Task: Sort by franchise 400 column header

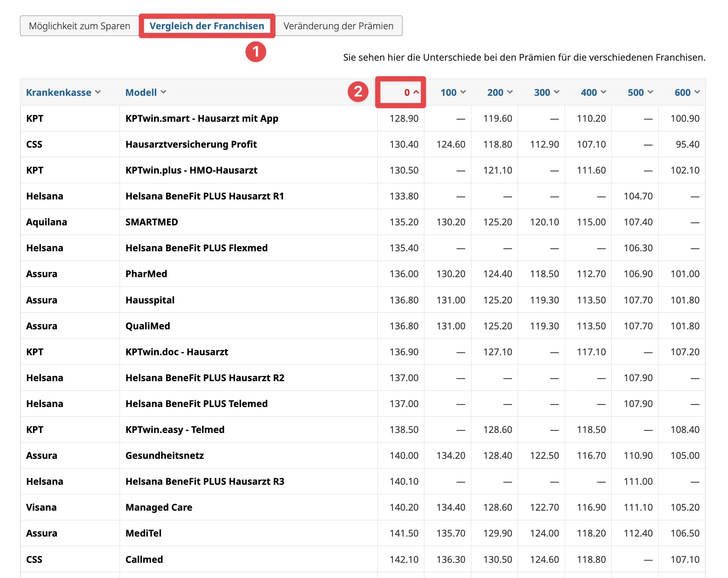Action: coord(594,92)
